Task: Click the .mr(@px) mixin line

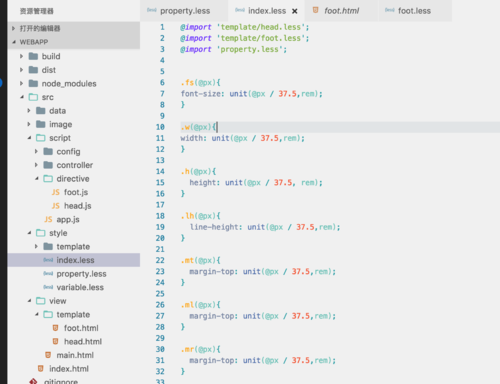Action: pos(200,349)
